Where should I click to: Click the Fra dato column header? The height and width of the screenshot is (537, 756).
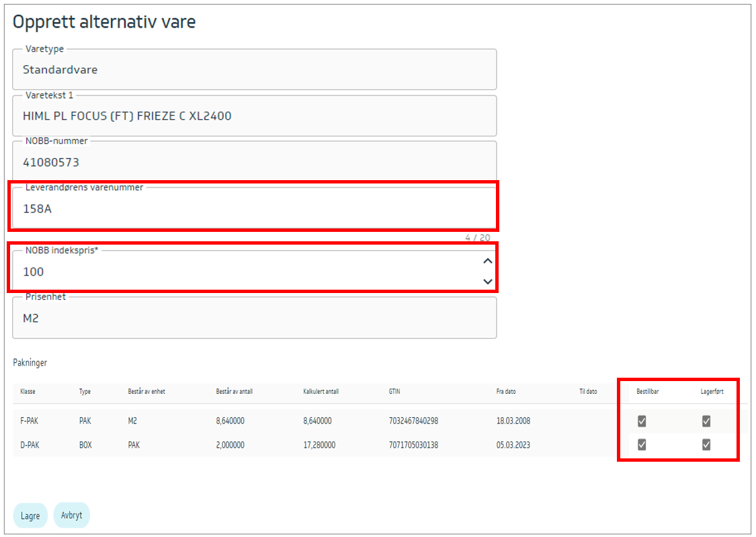tap(506, 391)
